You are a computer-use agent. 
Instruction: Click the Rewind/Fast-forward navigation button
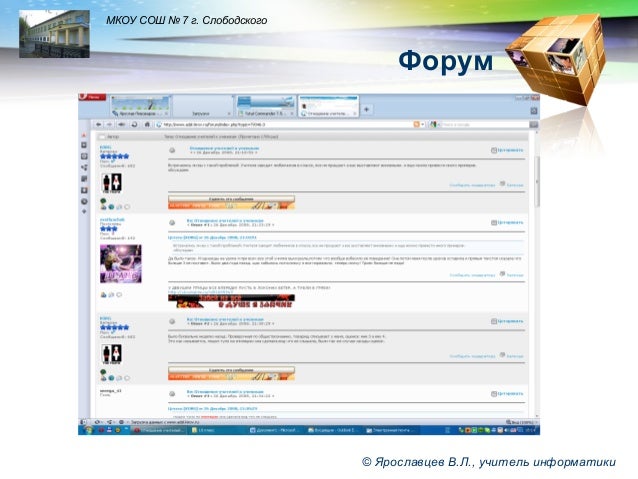pos(122,125)
